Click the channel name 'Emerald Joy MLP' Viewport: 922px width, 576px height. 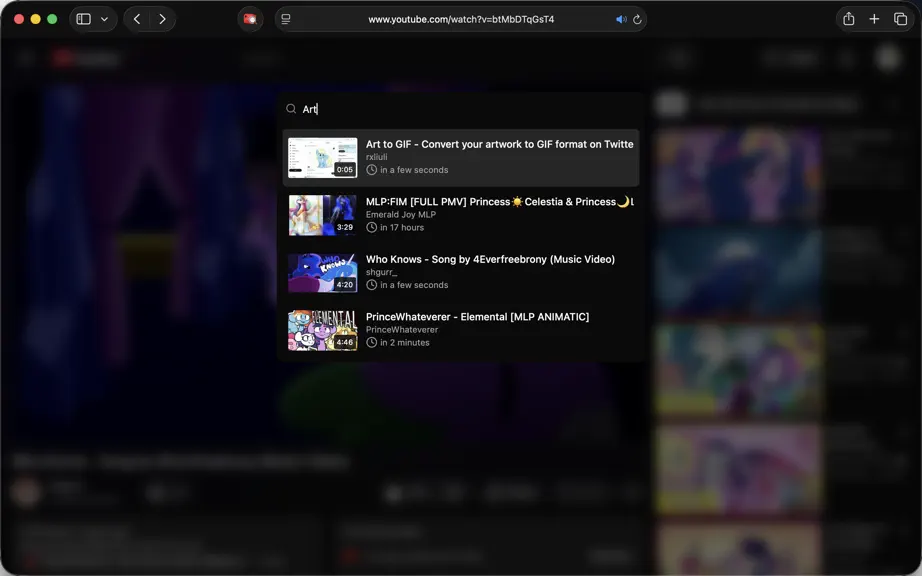pos(400,215)
